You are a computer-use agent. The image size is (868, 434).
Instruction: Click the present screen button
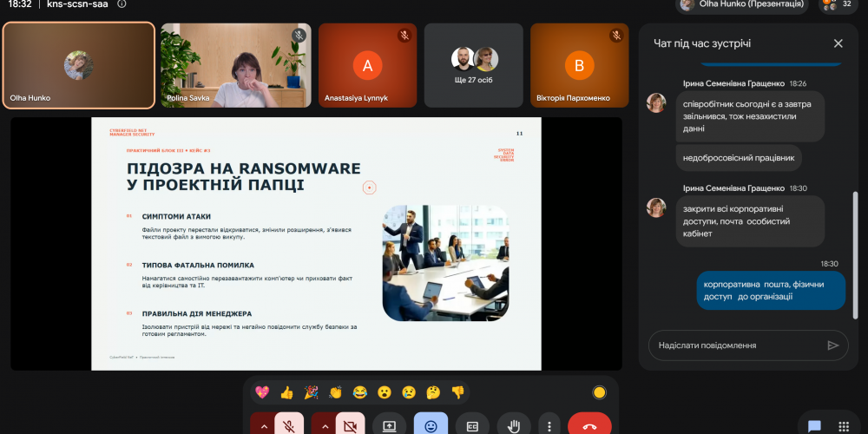click(x=389, y=425)
